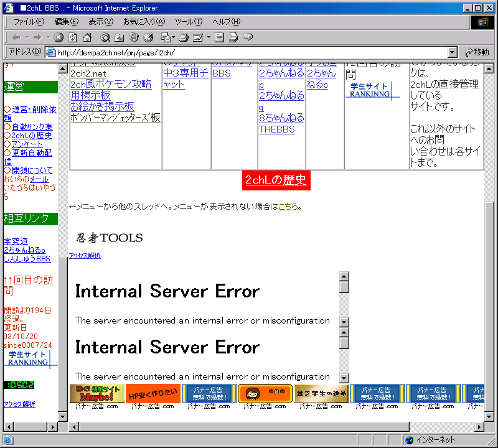Open the 閉鎖について link
Image resolution: width=498 pixels, height=448 pixels.
point(32,170)
